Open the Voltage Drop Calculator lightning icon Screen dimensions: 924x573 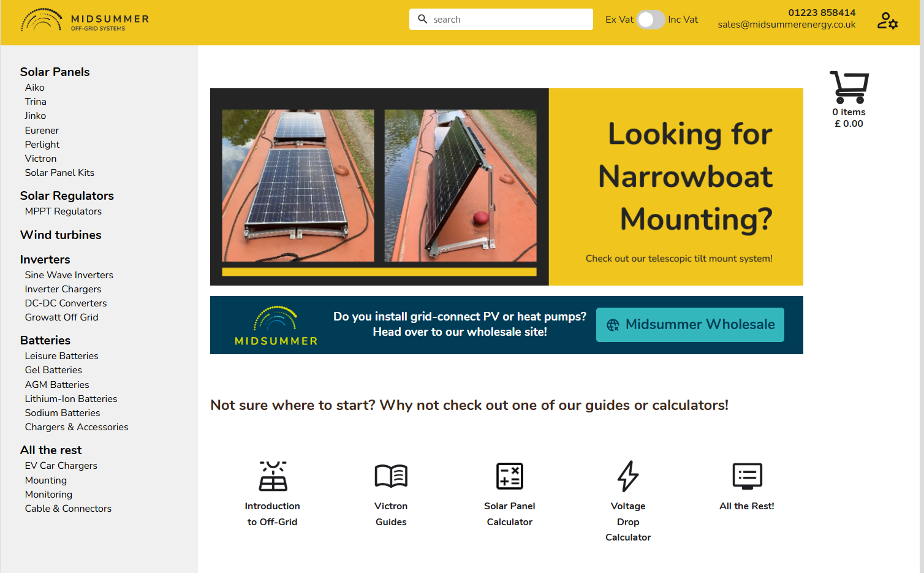tap(628, 476)
